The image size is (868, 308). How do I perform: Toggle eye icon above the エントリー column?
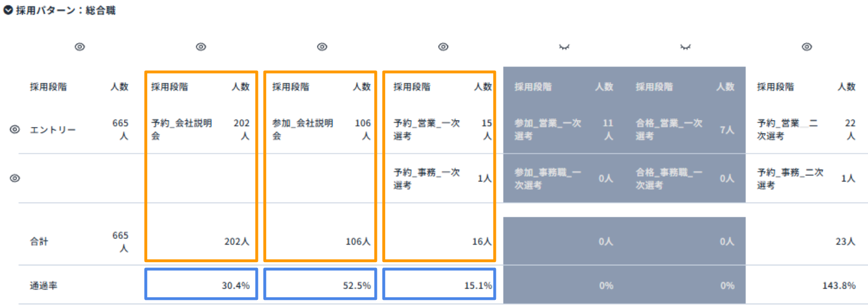tap(79, 47)
